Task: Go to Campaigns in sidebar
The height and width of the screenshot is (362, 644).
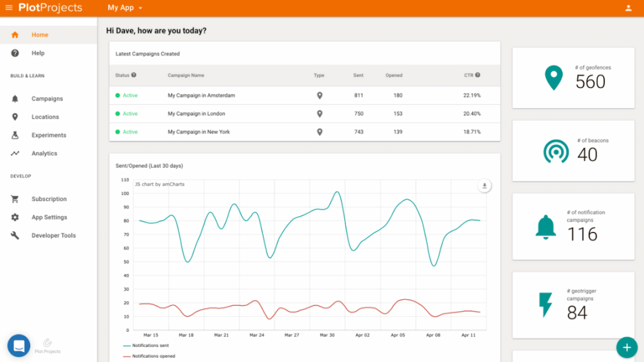Action: (47, 99)
